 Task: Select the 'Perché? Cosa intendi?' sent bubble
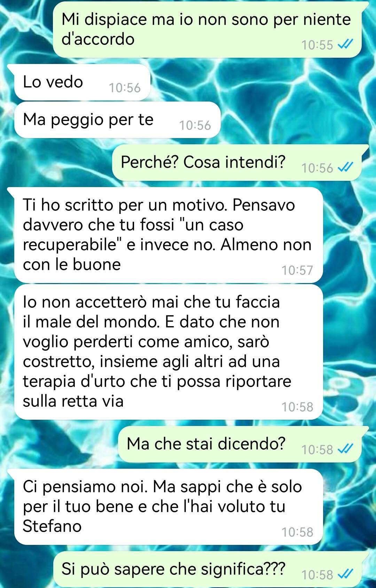(237, 162)
